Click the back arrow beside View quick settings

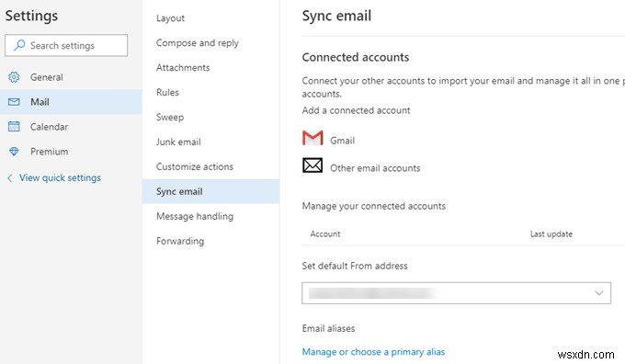coord(10,177)
